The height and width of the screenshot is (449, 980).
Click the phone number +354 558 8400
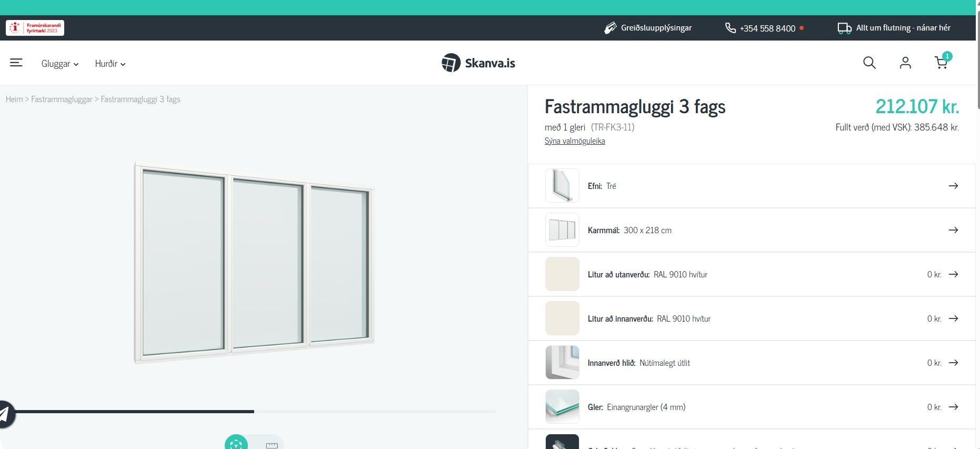point(767,28)
